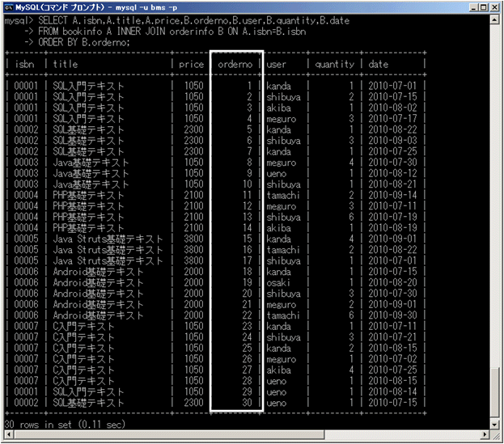Click date 2010-07-19
Screen dimensions: 504x444
(x=392, y=217)
